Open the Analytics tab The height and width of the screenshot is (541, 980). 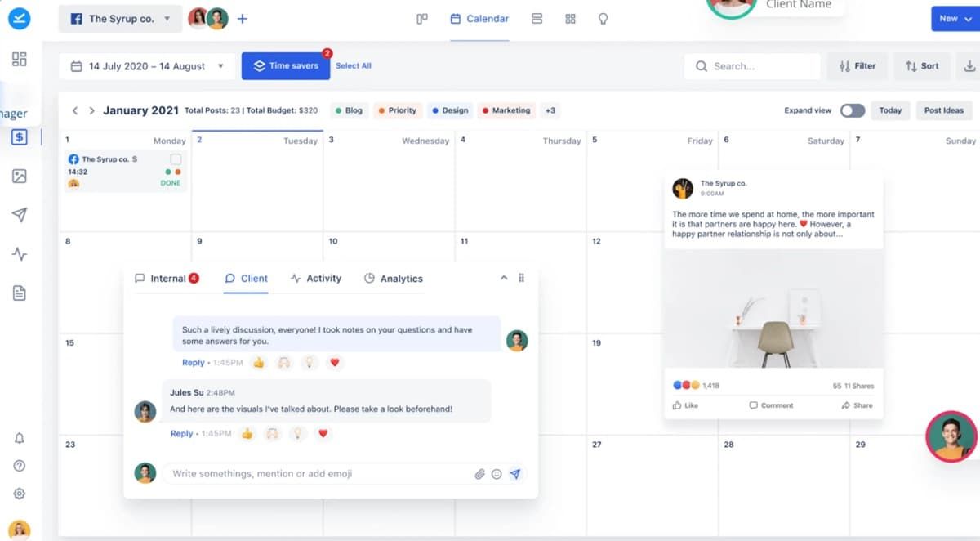pos(393,279)
